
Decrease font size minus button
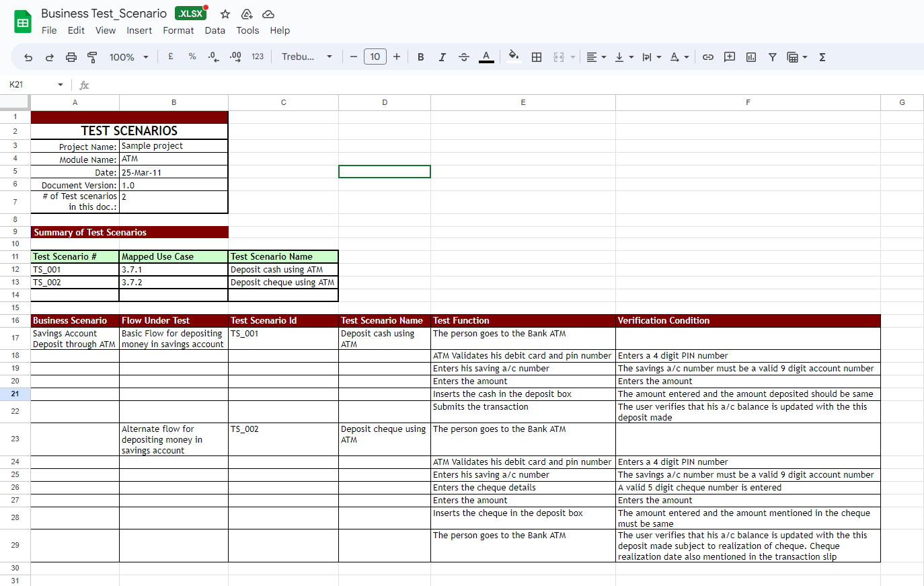pyautogui.click(x=354, y=57)
